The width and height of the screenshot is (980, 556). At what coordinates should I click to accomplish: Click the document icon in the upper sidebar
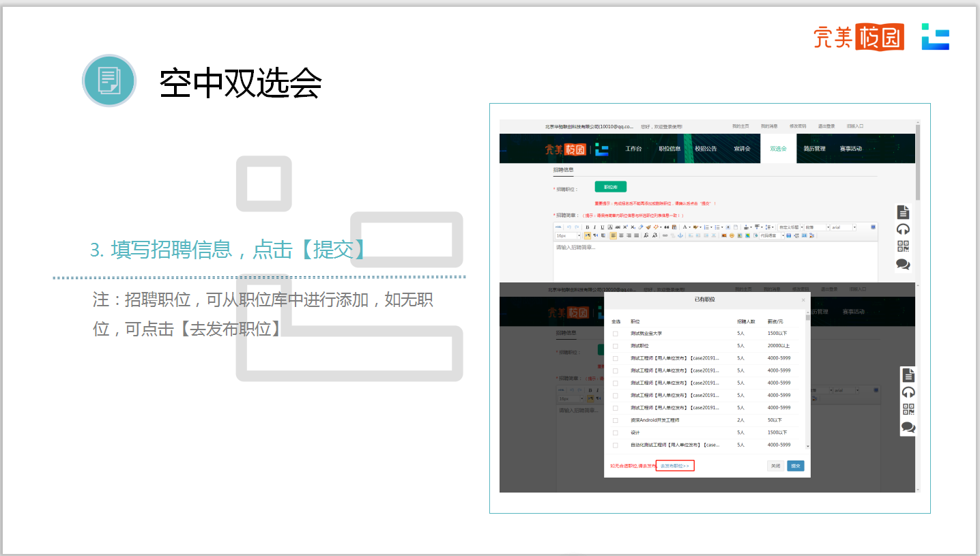point(903,211)
